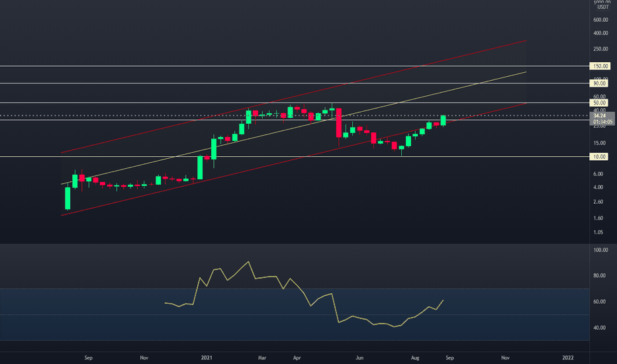The width and height of the screenshot is (617, 364).
Task: Select the first tall green candle of the chart
Action: pos(68,199)
